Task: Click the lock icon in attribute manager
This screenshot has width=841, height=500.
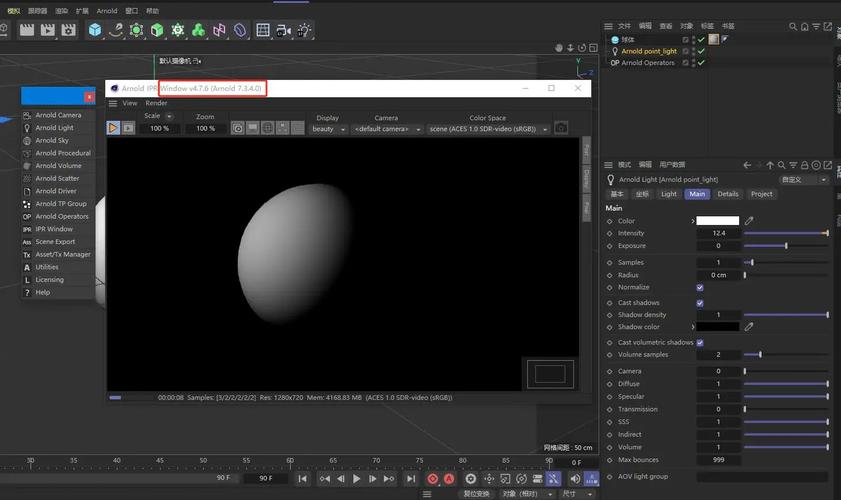Action: (x=805, y=165)
